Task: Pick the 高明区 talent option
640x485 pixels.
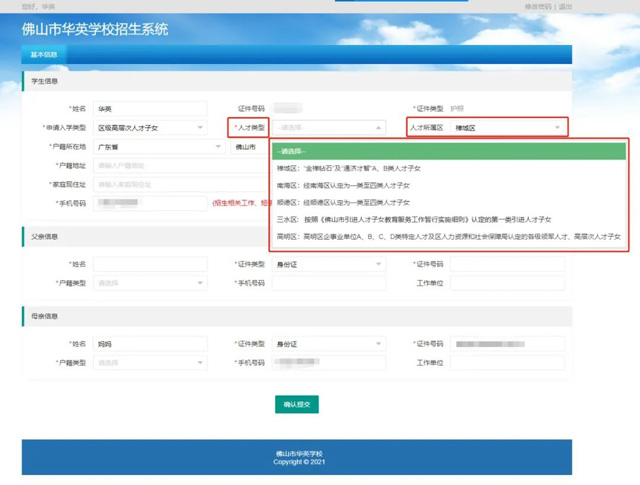Action: coord(448,237)
